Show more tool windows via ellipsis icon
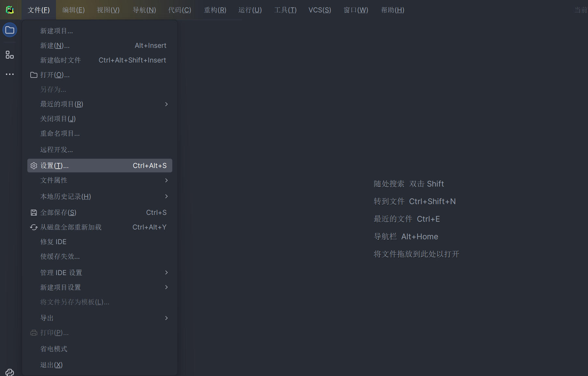The height and width of the screenshot is (376, 588). tap(10, 74)
